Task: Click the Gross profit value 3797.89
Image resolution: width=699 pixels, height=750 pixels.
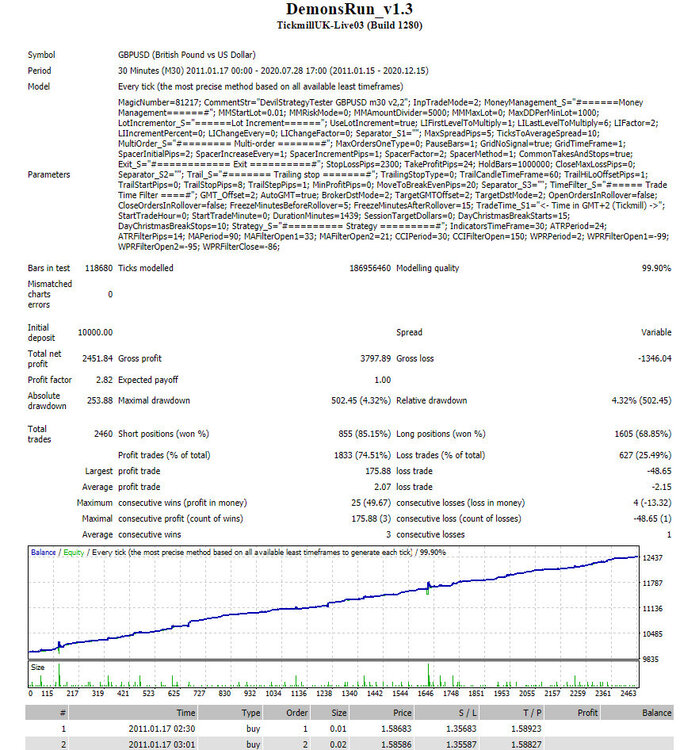Action: click(x=375, y=359)
